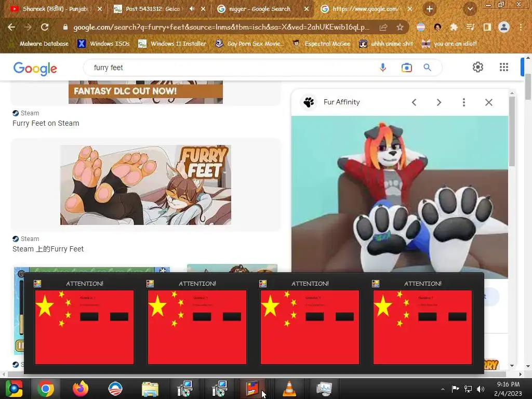The width and height of the screenshot is (532, 399).
Task: Open Action Center flag icon
Action: click(455, 389)
